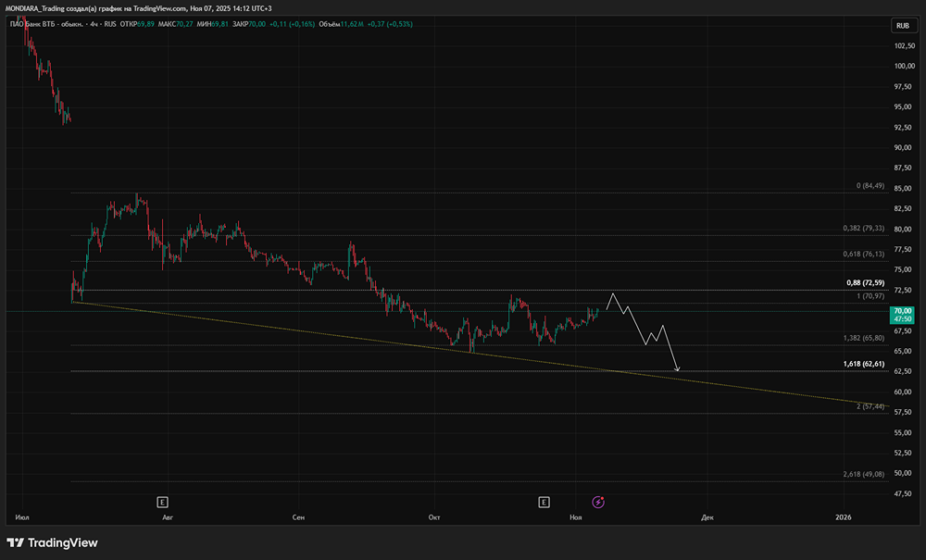Click the Окт label on time axis

[434, 518]
